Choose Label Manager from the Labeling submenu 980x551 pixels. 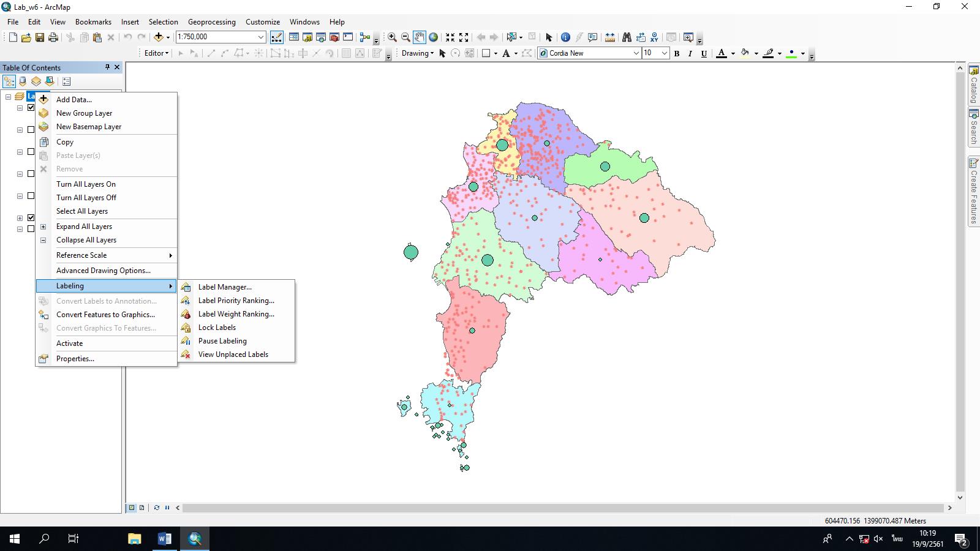225,287
